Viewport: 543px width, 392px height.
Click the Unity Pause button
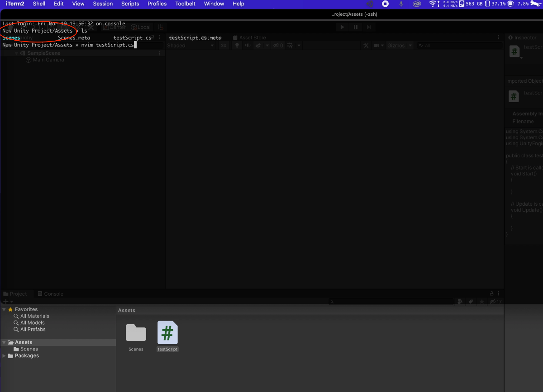coord(356,27)
